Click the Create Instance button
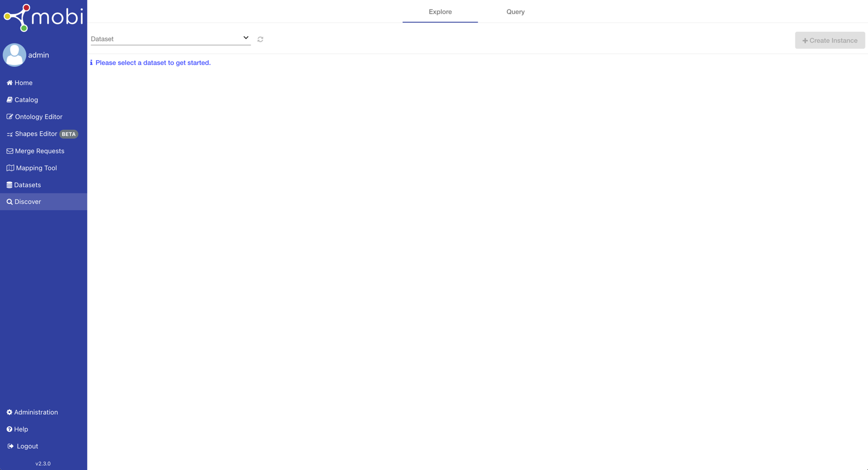 tap(830, 40)
